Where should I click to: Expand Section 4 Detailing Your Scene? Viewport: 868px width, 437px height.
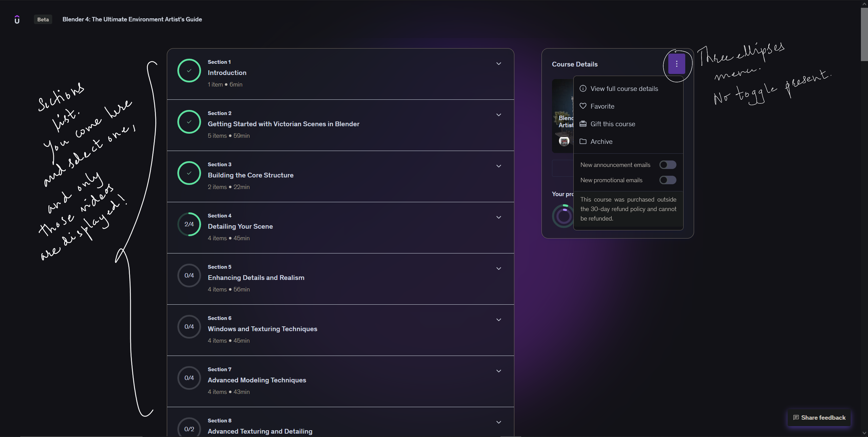(498, 217)
